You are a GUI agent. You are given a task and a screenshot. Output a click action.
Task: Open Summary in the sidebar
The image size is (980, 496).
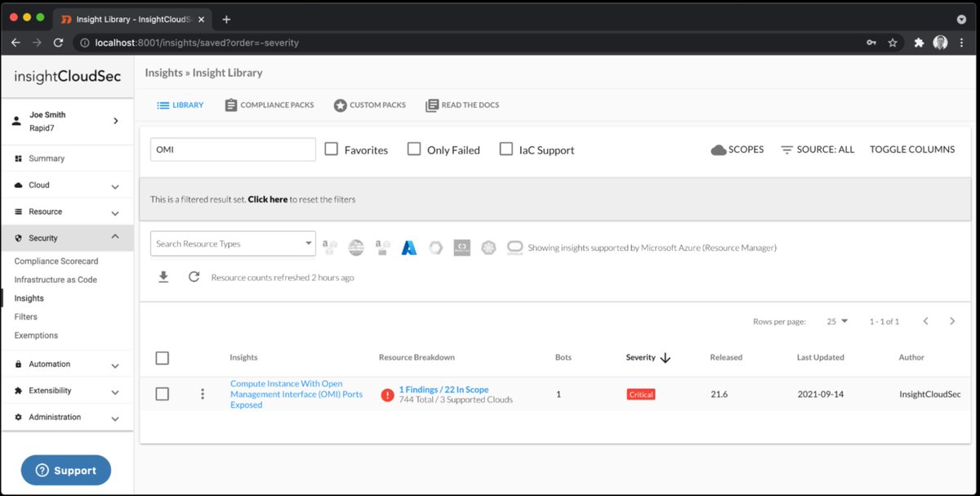pyautogui.click(x=47, y=159)
